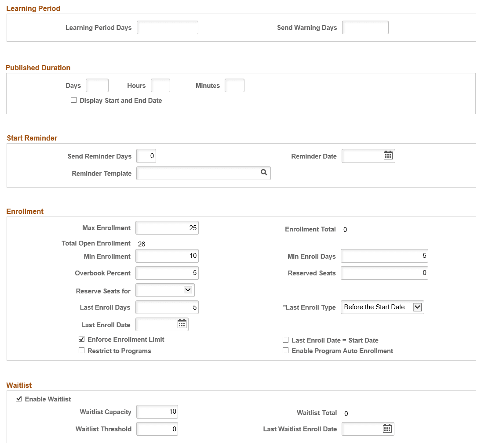
Task: Click the Max Enrollment input field
Action: (167, 228)
